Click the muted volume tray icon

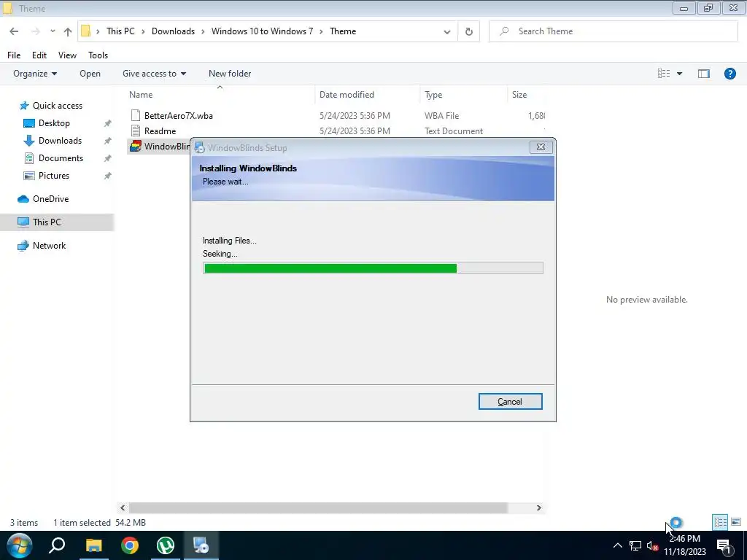point(652,545)
